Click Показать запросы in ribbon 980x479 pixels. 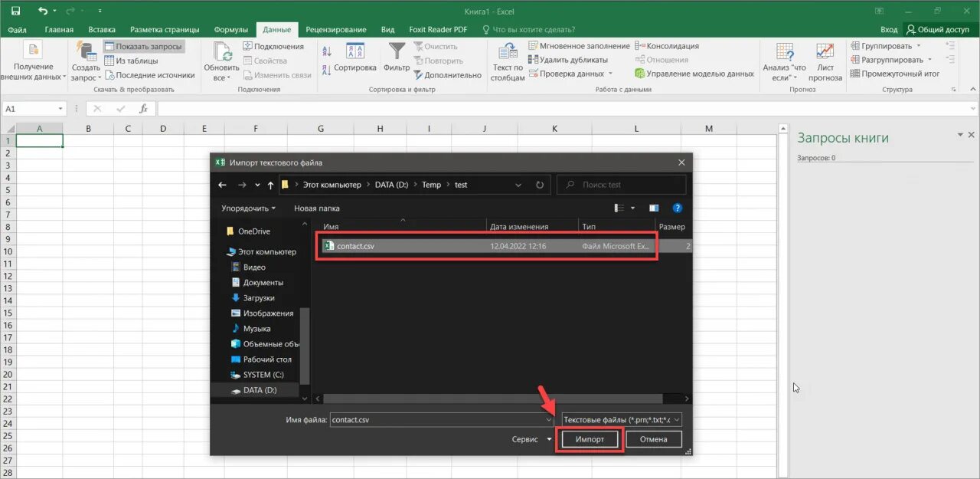pyautogui.click(x=143, y=47)
